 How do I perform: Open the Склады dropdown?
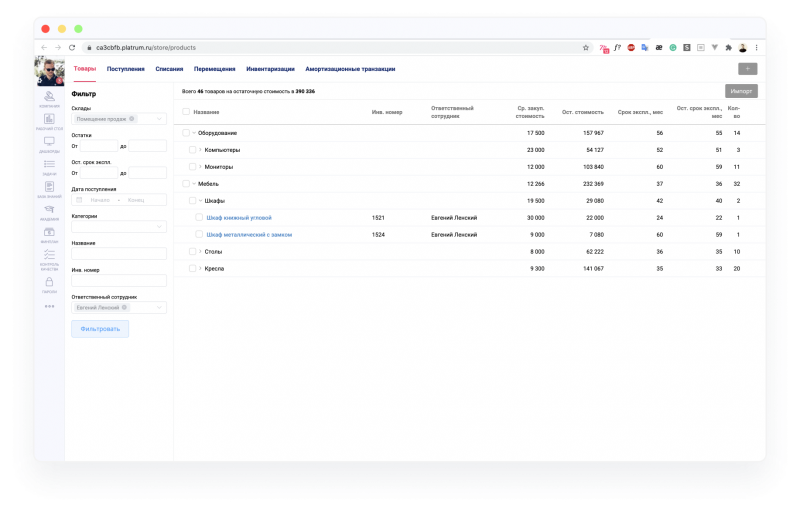(119, 119)
